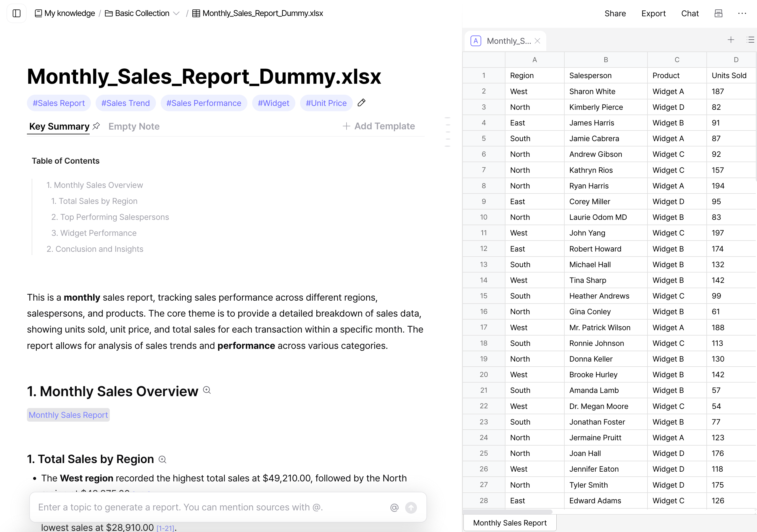Click the magnifier beside Monthly Sales Overview

click(207, 390)
